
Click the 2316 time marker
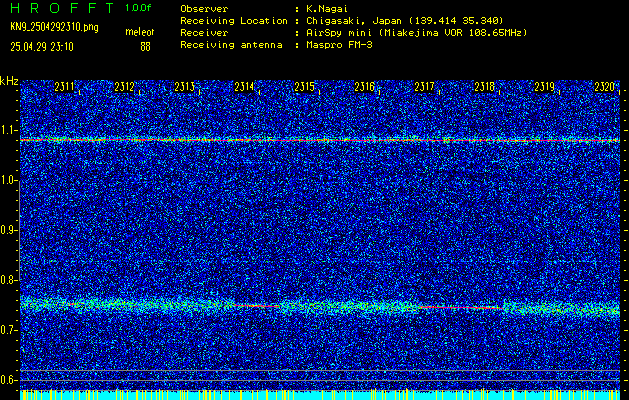[x=365, y=87]
